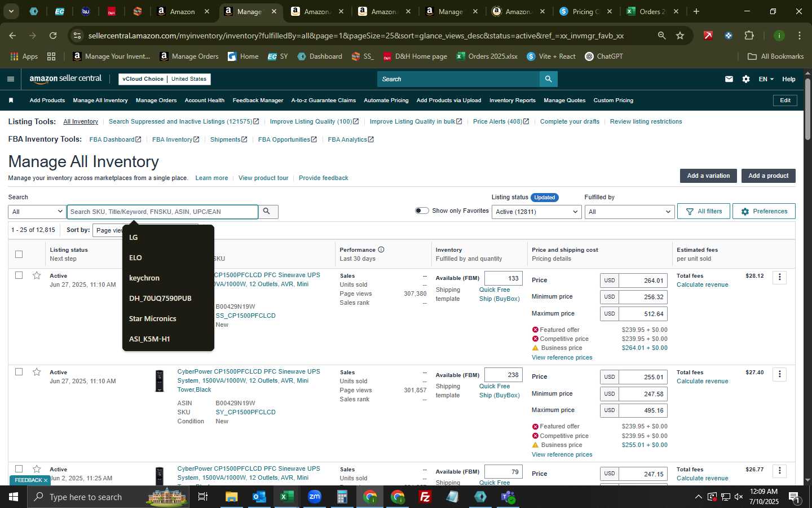
Task: Open Seller Central settings gear
Action: click(746, 79)
